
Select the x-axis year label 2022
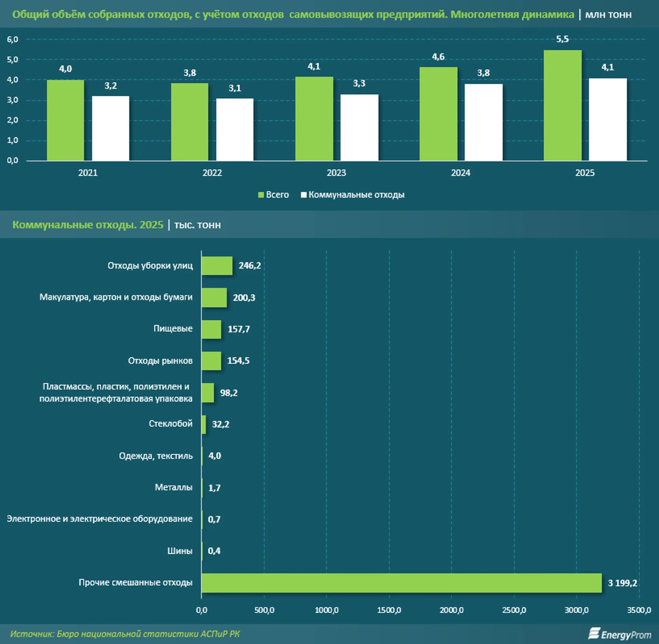tap(212, 173)
